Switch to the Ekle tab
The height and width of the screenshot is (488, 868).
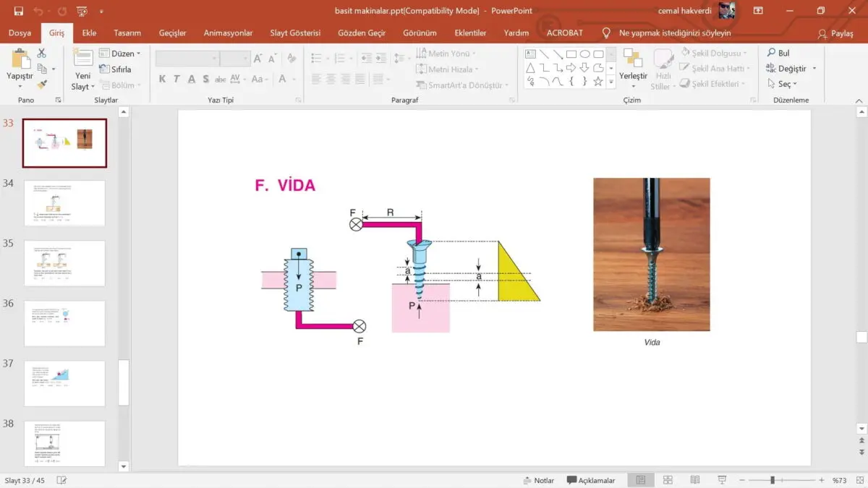90,33
